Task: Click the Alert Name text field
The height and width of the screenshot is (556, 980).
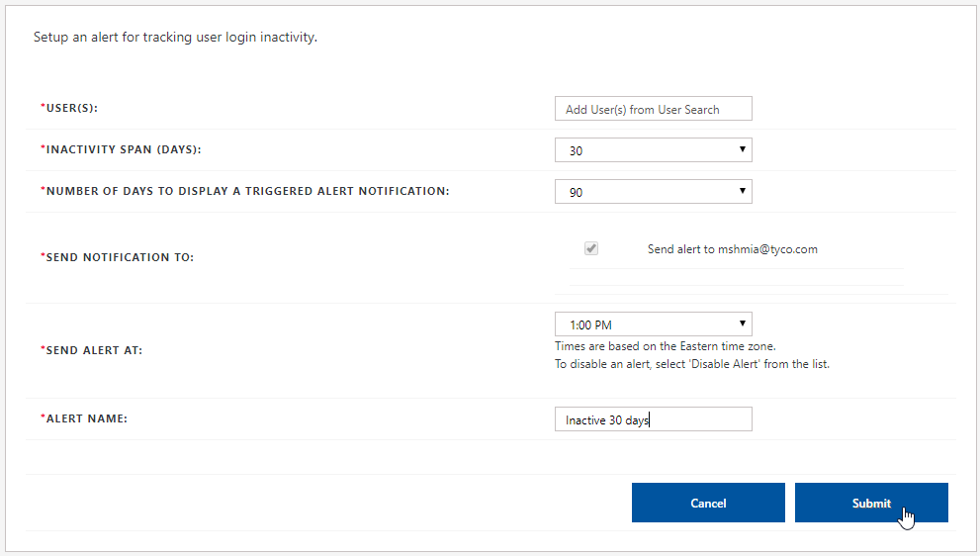Action: coord(653,419)
